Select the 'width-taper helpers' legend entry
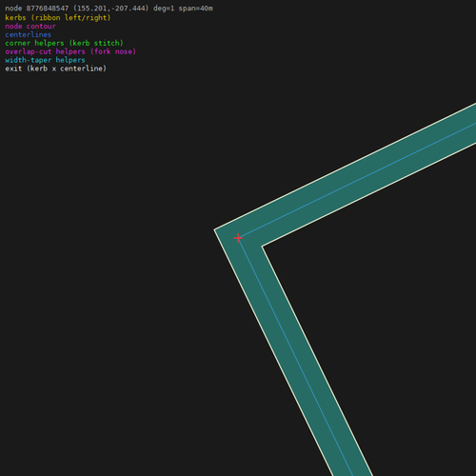Image resolution: width=476 pixels, height=476 pixels. (x=45, y=60)
